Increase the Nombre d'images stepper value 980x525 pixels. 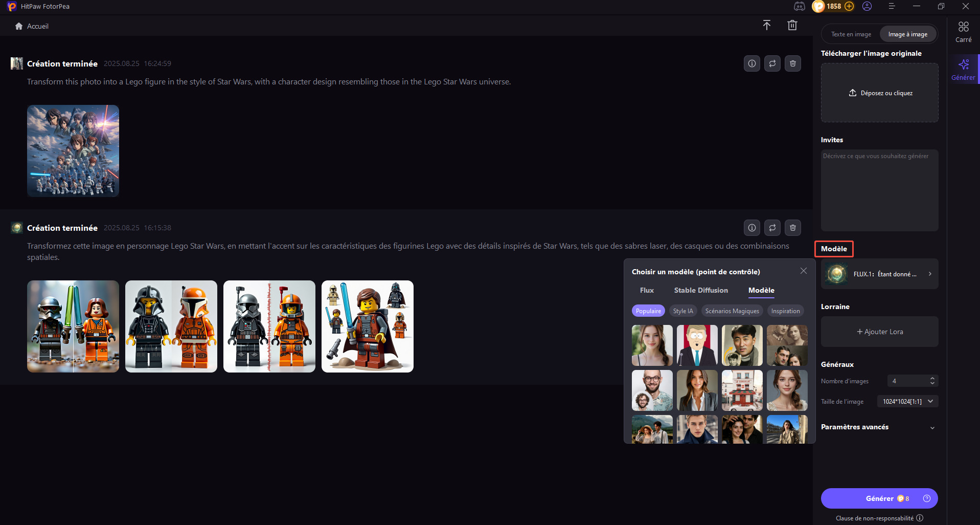932,379
